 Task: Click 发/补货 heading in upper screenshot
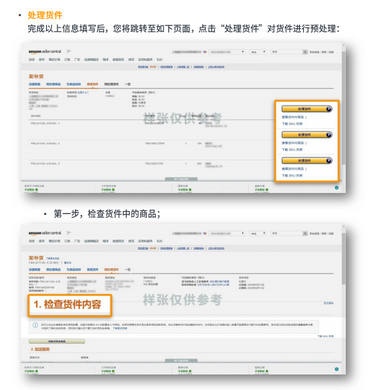pyautogui.click(x=36, y=76)
